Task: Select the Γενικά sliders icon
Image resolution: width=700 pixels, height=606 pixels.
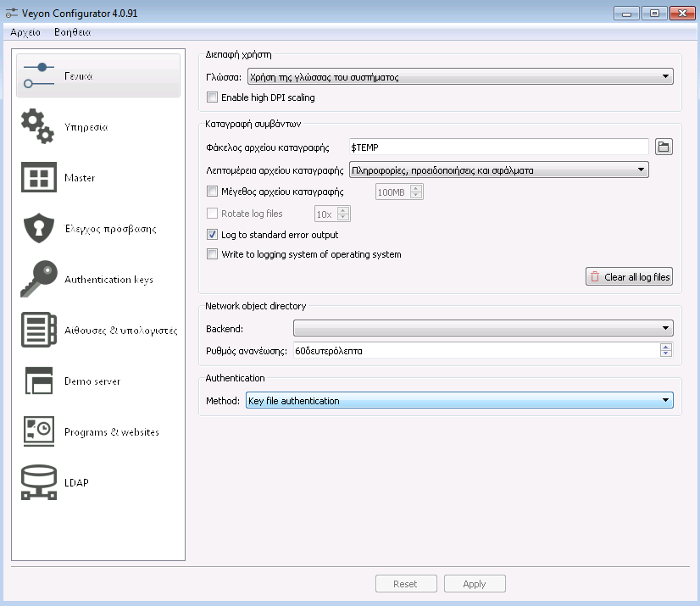Action: pos(39,75)
